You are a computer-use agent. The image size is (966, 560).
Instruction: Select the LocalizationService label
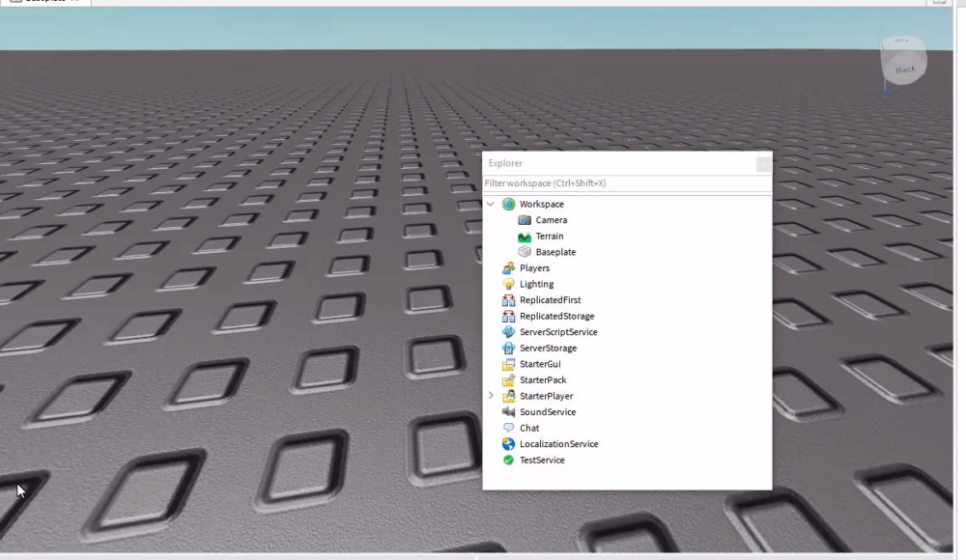pyautogui.click(x=558, y=444)
